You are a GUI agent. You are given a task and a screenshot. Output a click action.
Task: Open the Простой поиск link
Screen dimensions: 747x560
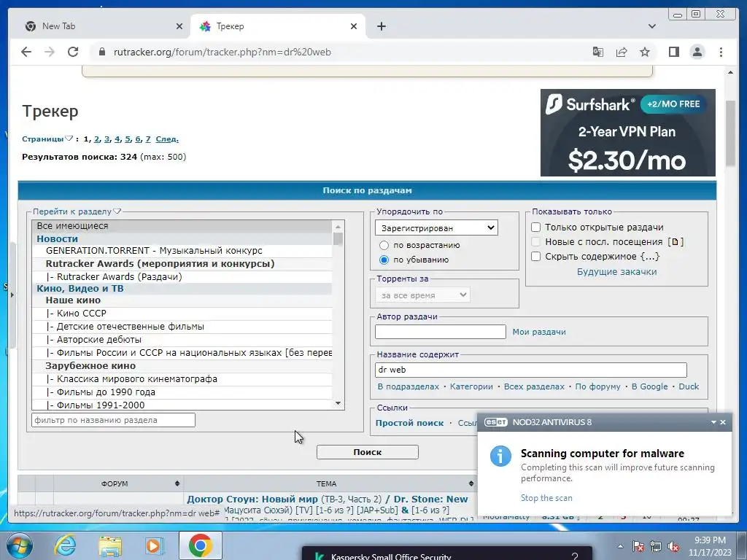click(x=410, y=423)
